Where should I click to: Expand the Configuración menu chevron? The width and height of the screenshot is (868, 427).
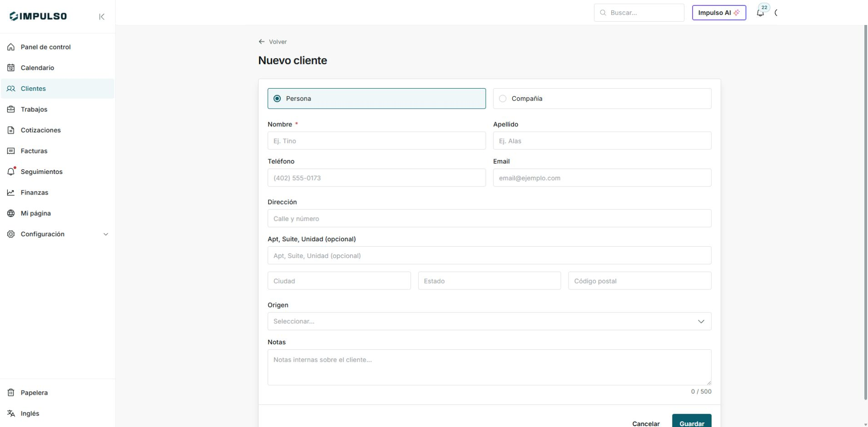point(106,234)
